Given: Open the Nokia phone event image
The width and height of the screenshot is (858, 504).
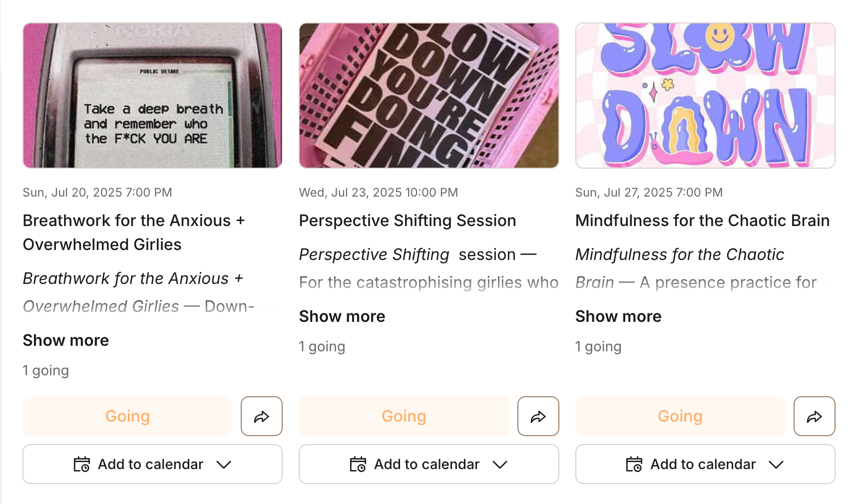Looking at the screenshot, I should click(152, 95).
